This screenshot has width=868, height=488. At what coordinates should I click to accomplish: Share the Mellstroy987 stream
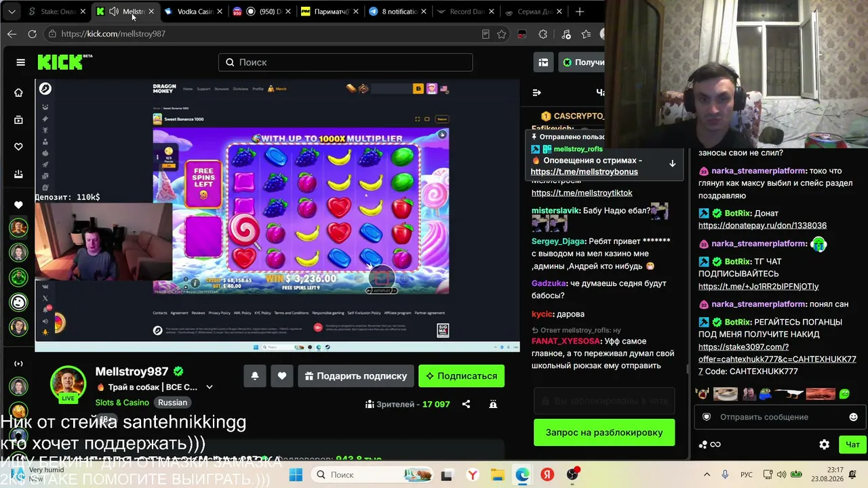(466, 404)
